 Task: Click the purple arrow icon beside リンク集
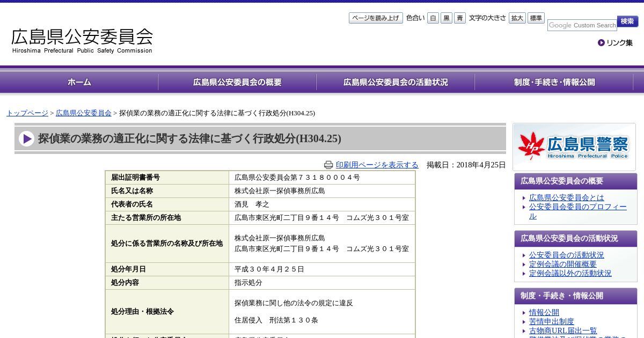pos(601,42)
